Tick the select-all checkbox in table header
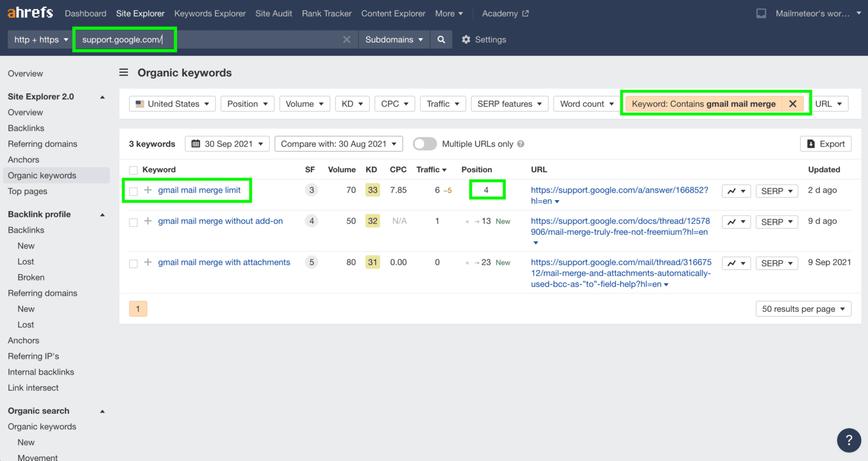The image size is (868, 461). (133, 170)
